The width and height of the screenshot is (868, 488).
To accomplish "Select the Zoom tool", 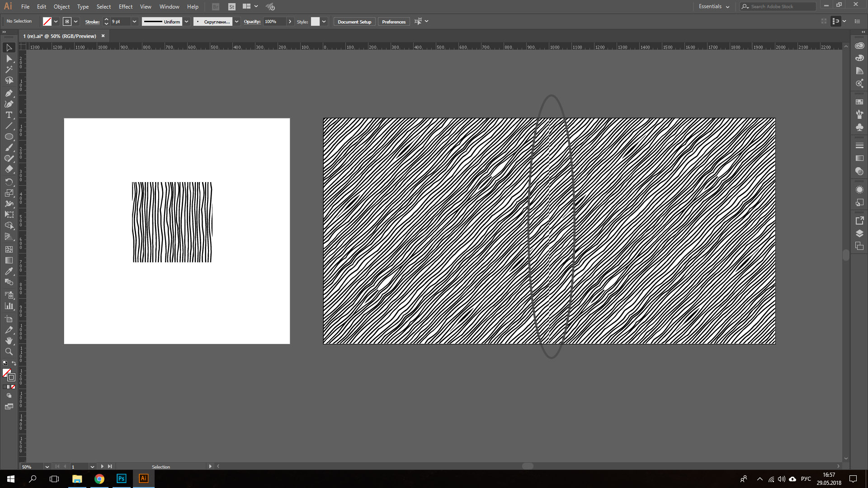I will (9, 352).
